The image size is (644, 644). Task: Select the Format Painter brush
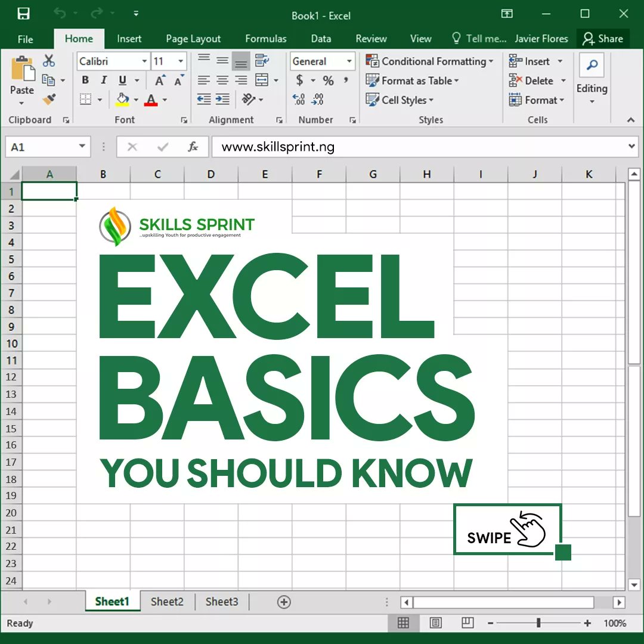pos(49,100)
